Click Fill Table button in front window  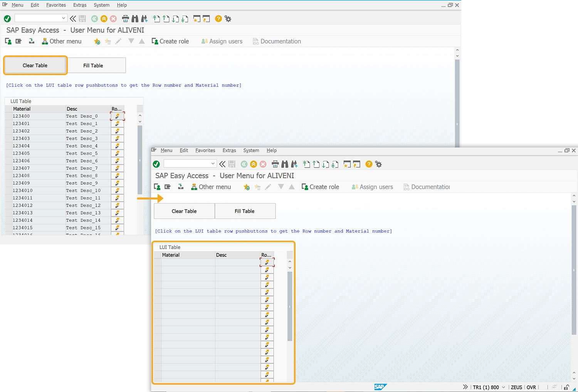[245, 211]
